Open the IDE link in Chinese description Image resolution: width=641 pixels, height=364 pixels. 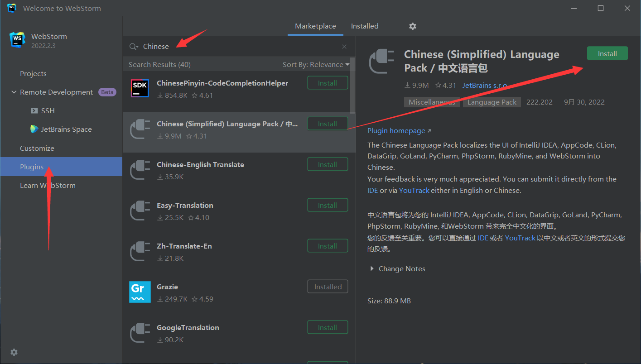click(x=483, y=238)
